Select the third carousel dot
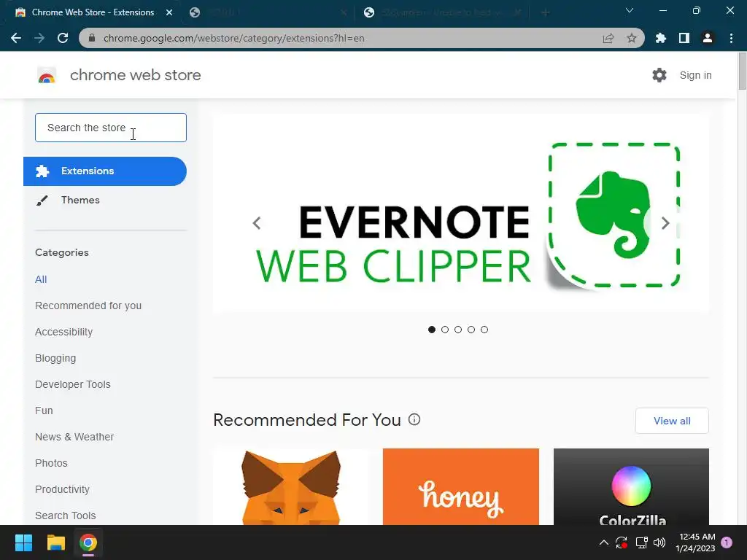Viewport: 747px width, 560px height. coord(458,330)
